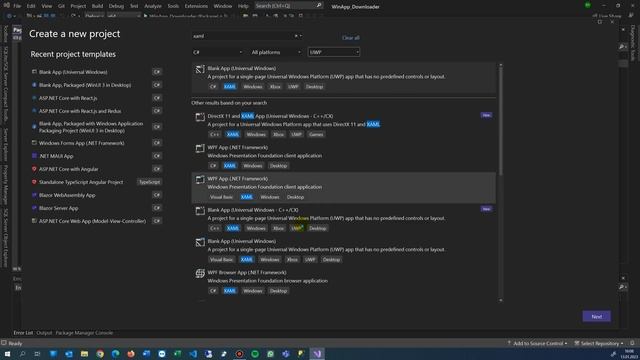Open Task View from the taskbar

[x=38, y=353]
